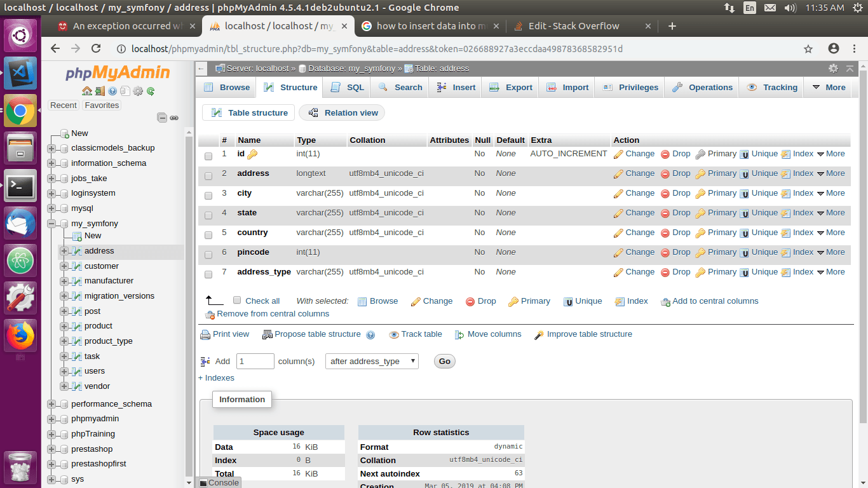The image size is (868, 488).
Task: Tick the checkbox for the address column
Action: [x=208, y=176]
